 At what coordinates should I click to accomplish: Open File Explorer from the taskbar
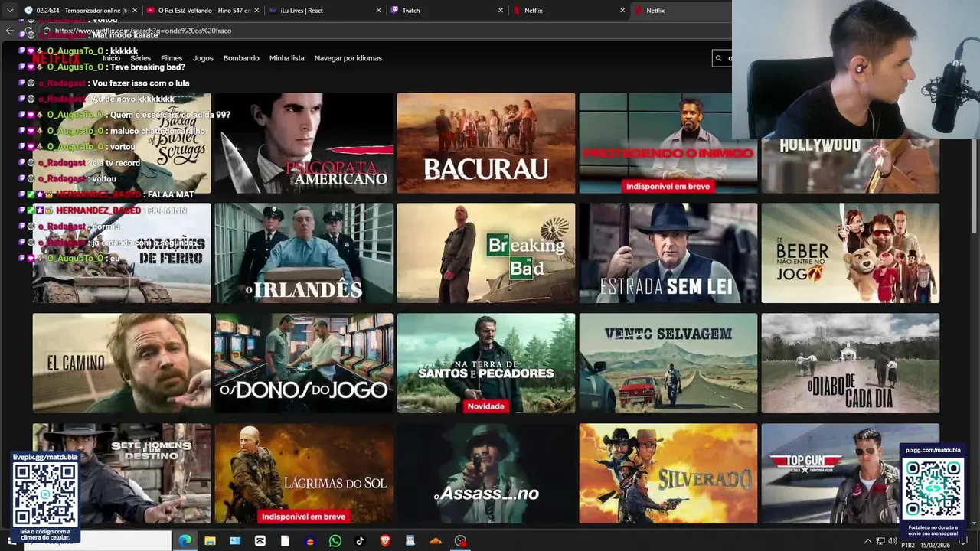click(210, 541)
